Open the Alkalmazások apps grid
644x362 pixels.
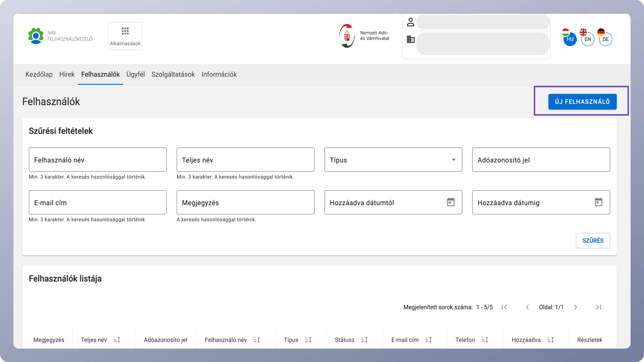click(125, 36)
